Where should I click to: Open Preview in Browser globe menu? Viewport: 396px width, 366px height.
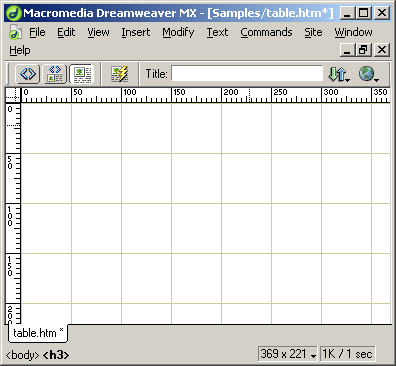click(369, 74)
